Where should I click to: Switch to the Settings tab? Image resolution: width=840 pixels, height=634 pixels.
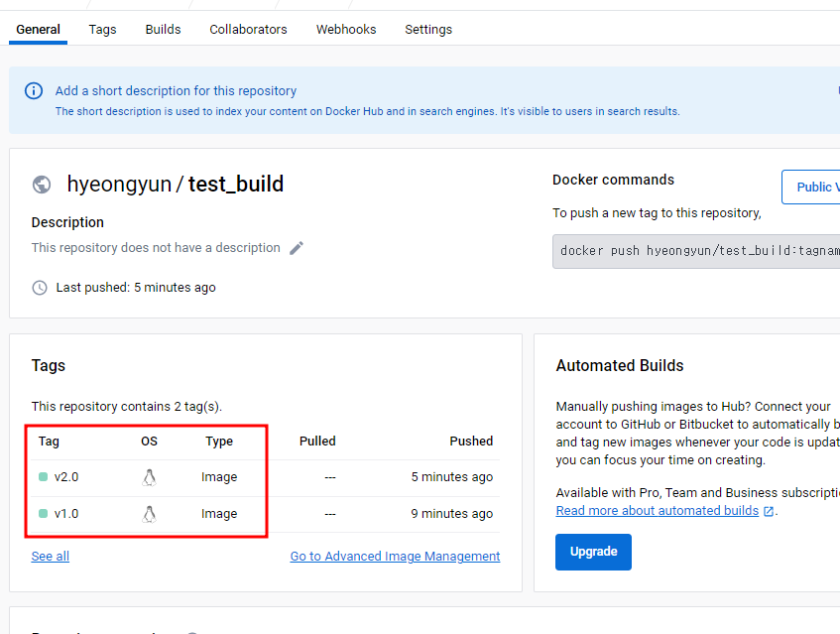(428, 30)
